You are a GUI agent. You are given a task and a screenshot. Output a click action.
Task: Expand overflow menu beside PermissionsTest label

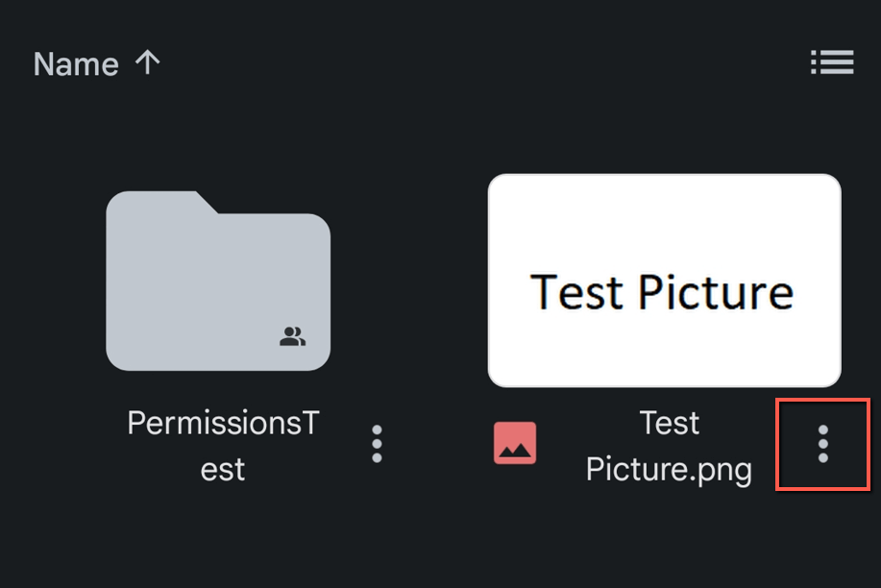click(x=377, y=444)
